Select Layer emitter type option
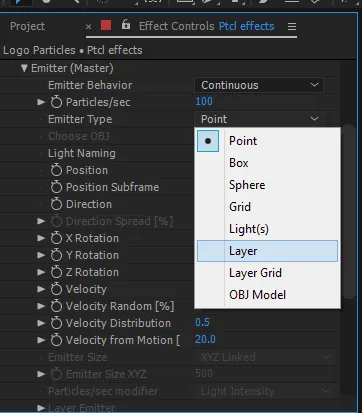 click(x=267, y=251)
